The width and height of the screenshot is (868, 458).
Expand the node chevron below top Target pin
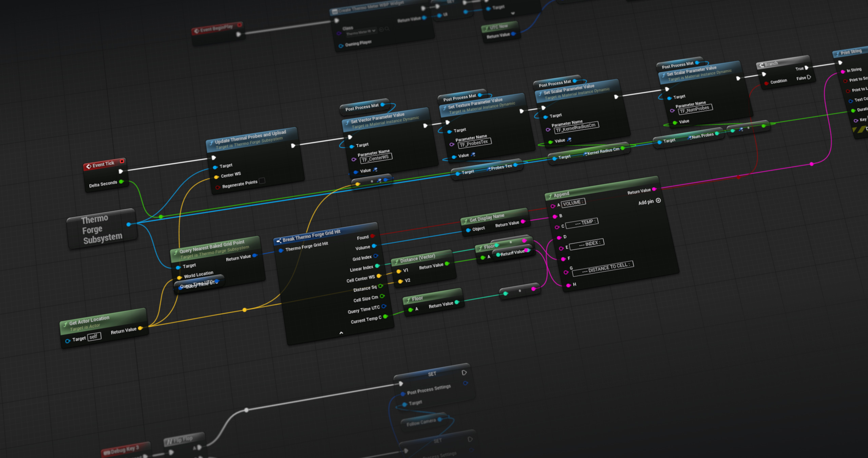coord(513,14)
